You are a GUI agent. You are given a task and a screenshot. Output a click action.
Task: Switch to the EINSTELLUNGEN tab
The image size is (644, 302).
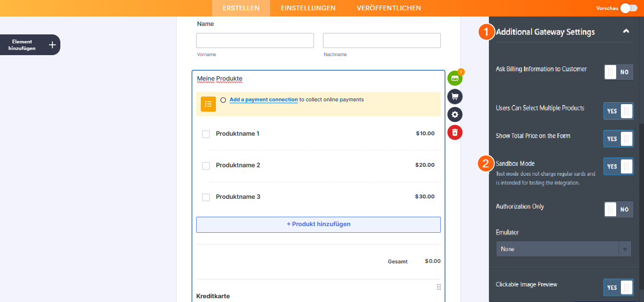[x=308, y=8]
